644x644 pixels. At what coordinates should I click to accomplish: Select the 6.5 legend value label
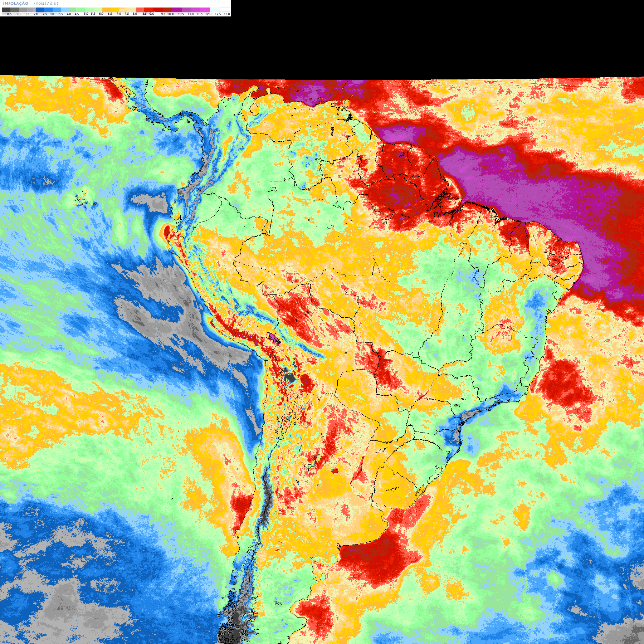pyautogui.click(x=110, y=14)
